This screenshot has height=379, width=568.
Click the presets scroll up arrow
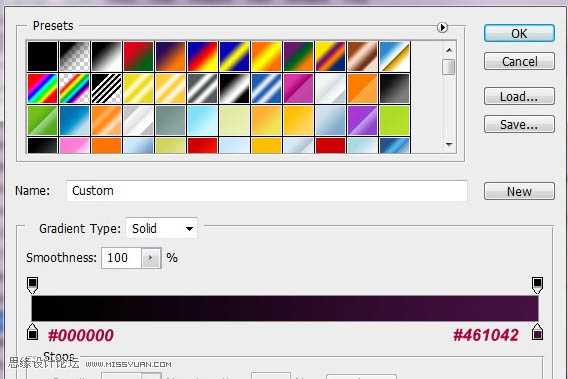449,50
